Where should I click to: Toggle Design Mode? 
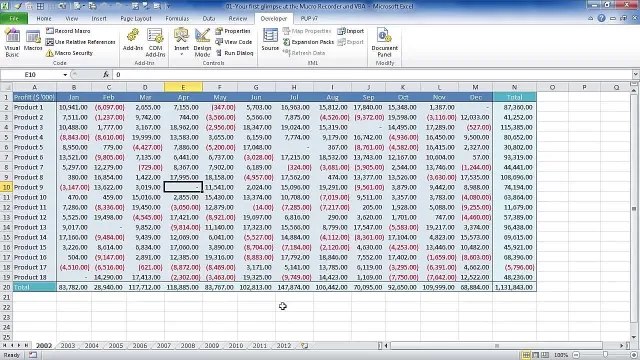(x=202, y=43)
